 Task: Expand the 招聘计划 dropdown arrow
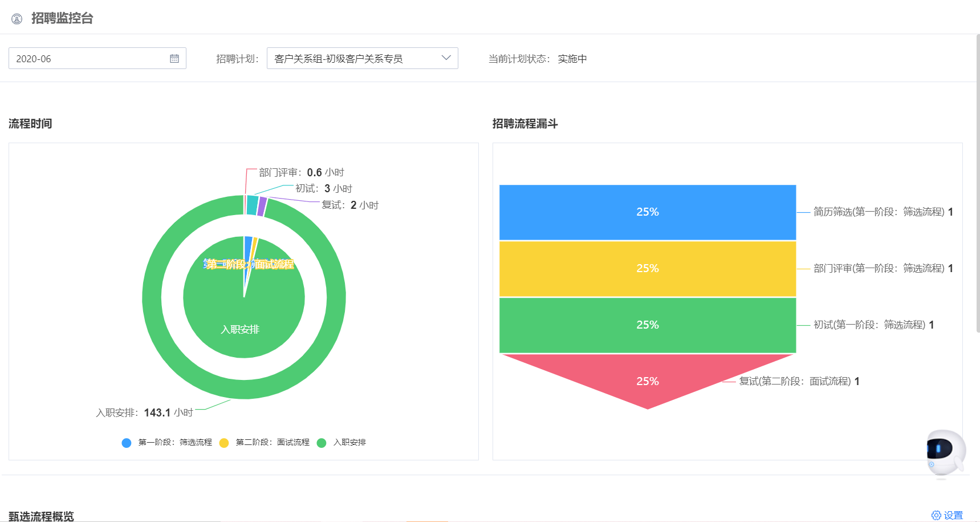pos(446,58)
